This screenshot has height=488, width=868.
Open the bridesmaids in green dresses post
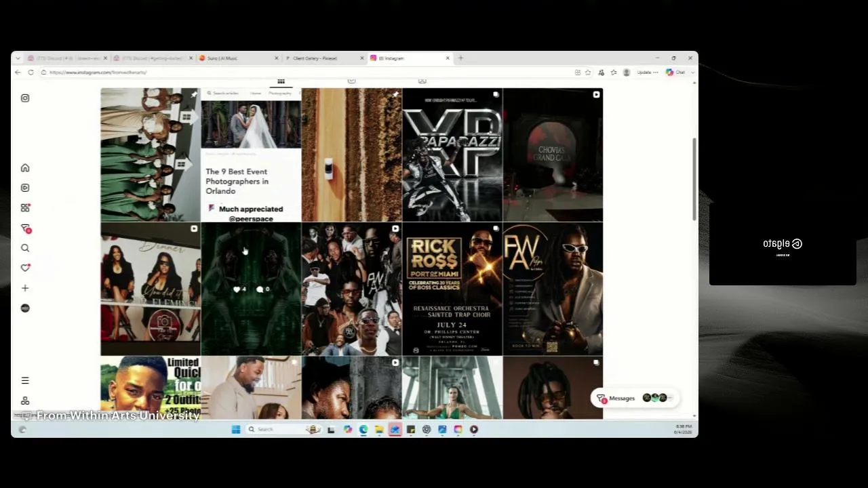151,155
